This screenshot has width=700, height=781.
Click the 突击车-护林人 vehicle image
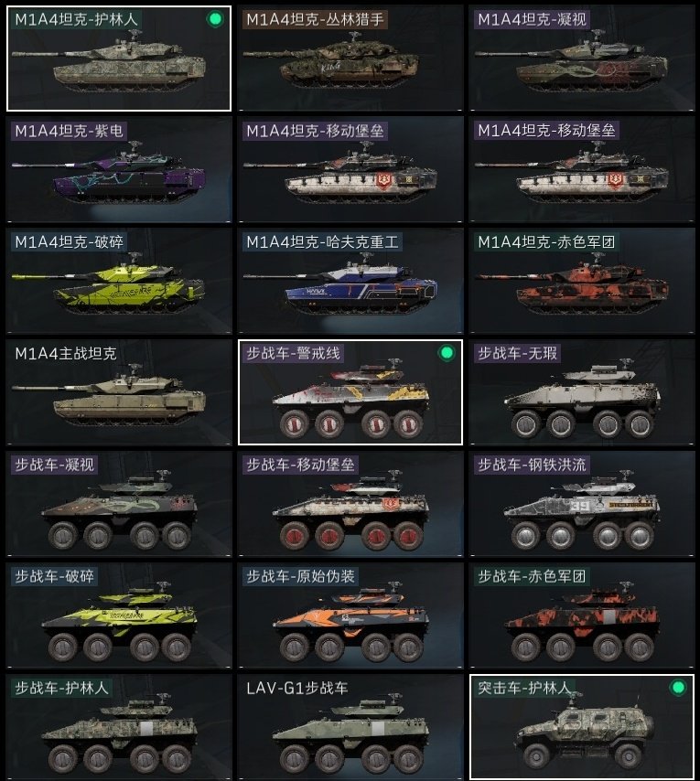(586, 733)
